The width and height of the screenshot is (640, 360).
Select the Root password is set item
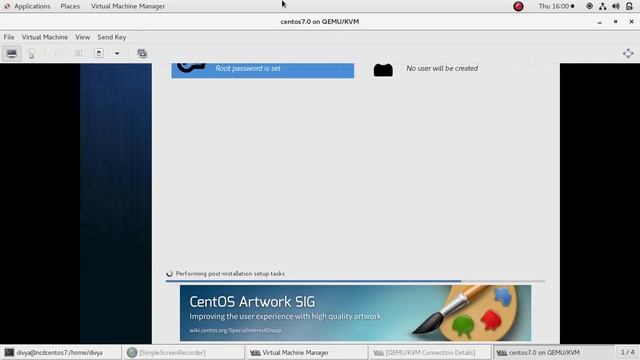click(x=263, y=70)
